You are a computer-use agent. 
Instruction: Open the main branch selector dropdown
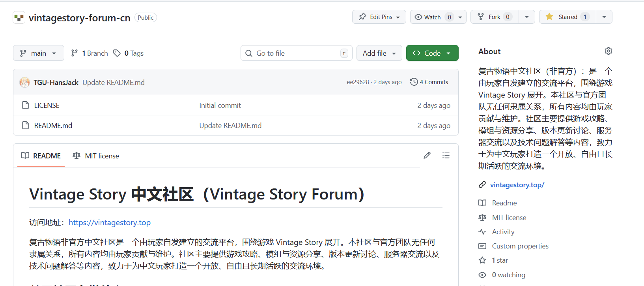tap(39, 53)
